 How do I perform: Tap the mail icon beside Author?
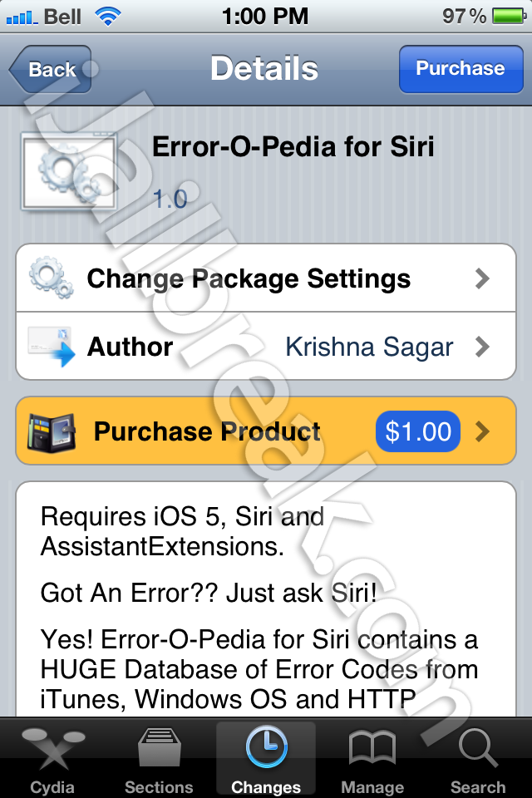click(x=51, y=347)
